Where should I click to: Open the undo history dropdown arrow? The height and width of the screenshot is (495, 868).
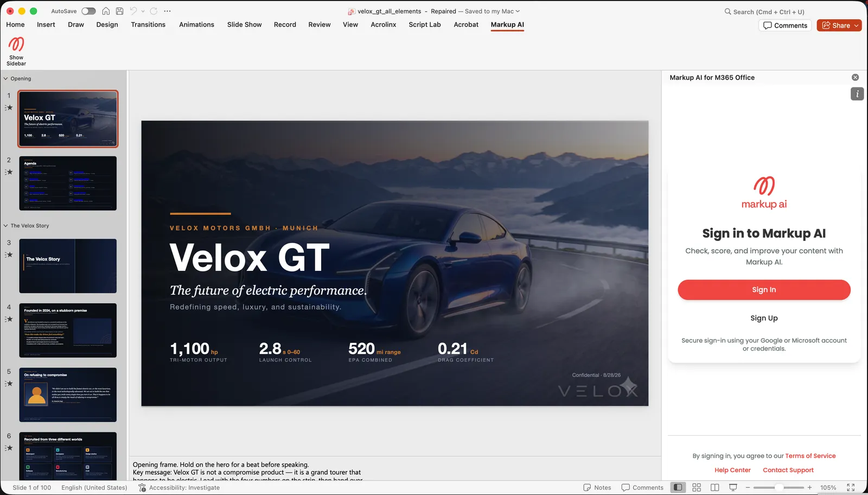(143, 11)
